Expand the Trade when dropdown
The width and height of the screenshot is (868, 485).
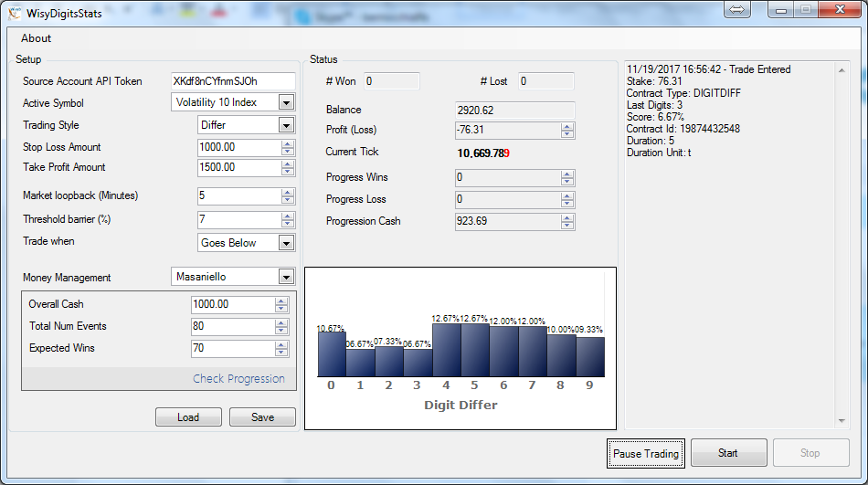point(286,243)
